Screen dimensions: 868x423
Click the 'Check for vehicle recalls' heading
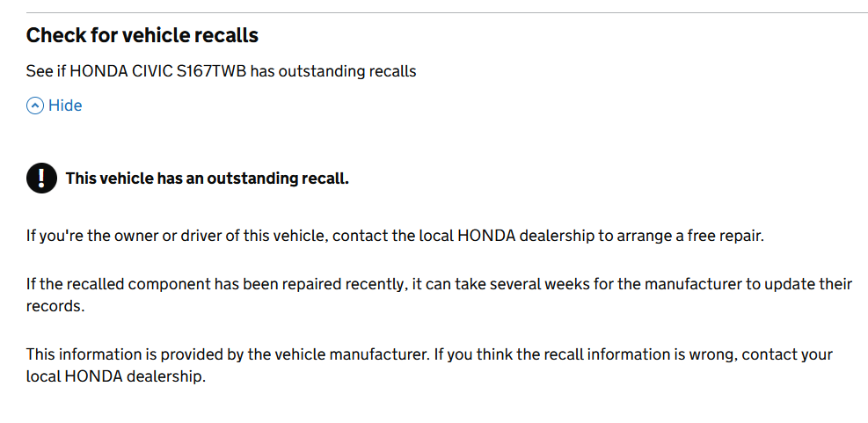coord(142,36)
